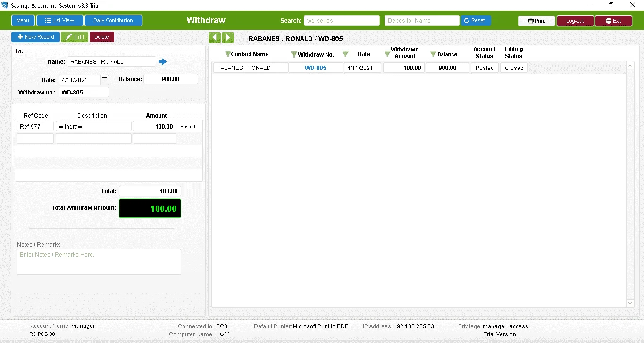Viewport: 644px width, 343px height.
Task: Click the Total field
Action: pos(150,191)
